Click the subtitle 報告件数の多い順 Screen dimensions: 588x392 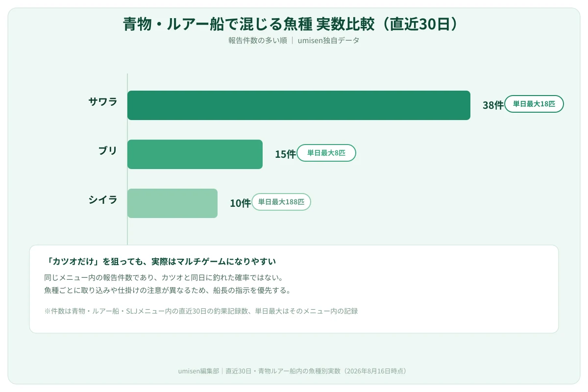[258, 40]
